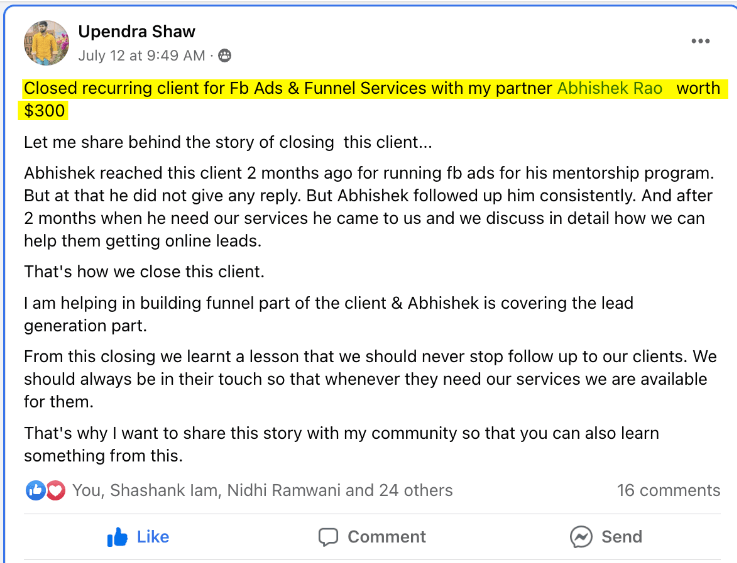Click Upendra Shaw's profile picture

click(x=46, y=42)
